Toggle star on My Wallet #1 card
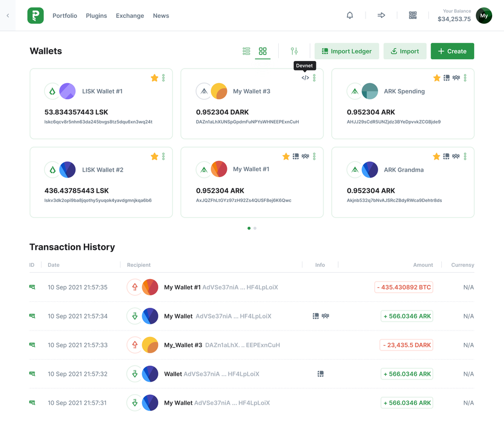Image resolution: width=504 pixels, height=432 pixels. pyautogui.click(x=286, y=157)
